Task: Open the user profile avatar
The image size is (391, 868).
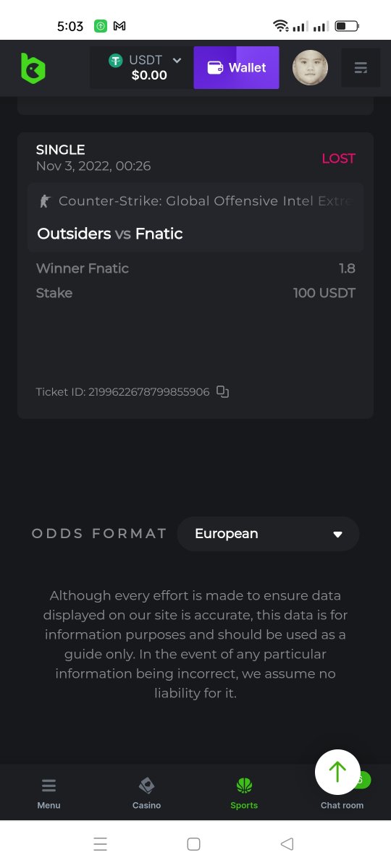Action: click(310, 68)
